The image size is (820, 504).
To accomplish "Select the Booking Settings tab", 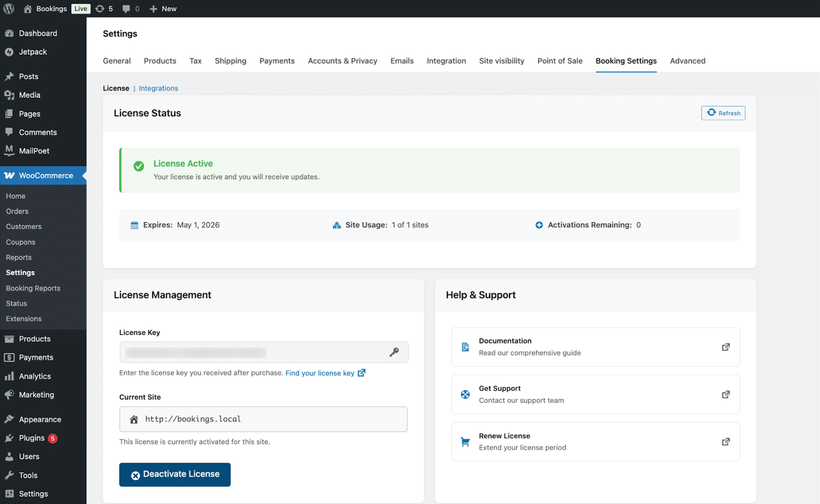I will click(x=626, y=61).
